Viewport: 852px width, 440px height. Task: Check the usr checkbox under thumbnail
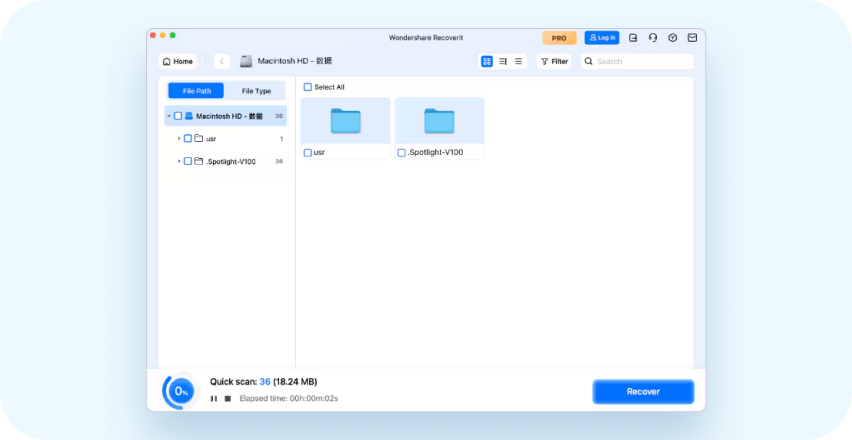pos(308,153)
